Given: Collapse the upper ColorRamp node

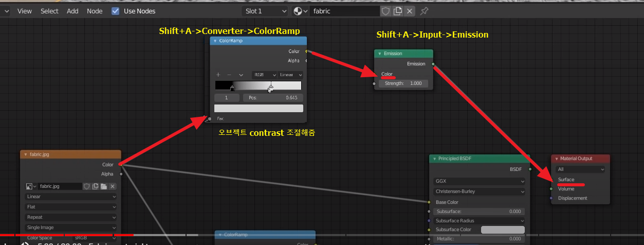Looking at the screenshot, I should [215, 41].
